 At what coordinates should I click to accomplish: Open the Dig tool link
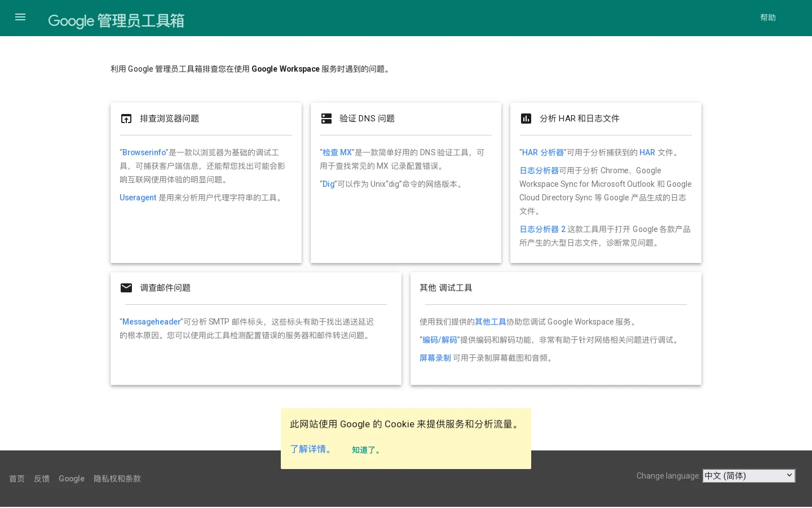328,184
